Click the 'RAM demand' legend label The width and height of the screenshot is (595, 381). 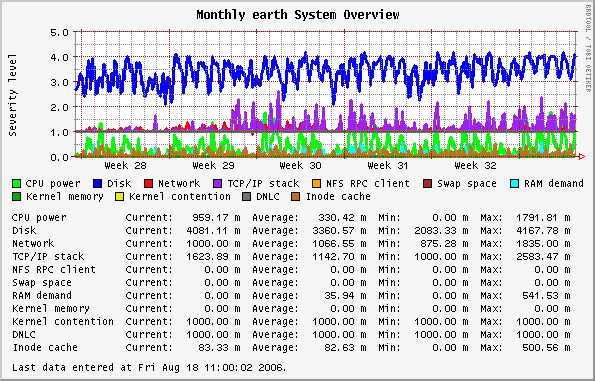tap(554, 184)
